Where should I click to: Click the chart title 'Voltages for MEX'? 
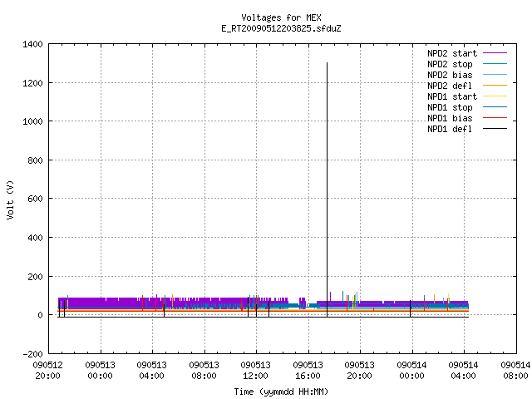pos(281,17)
